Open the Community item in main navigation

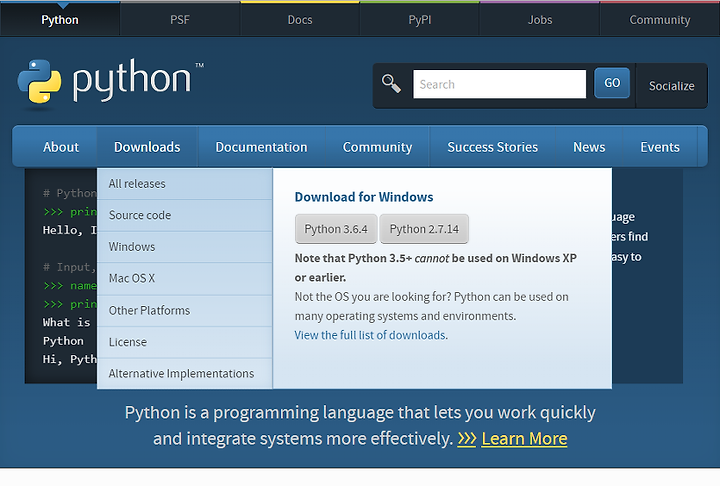(377, 147)
